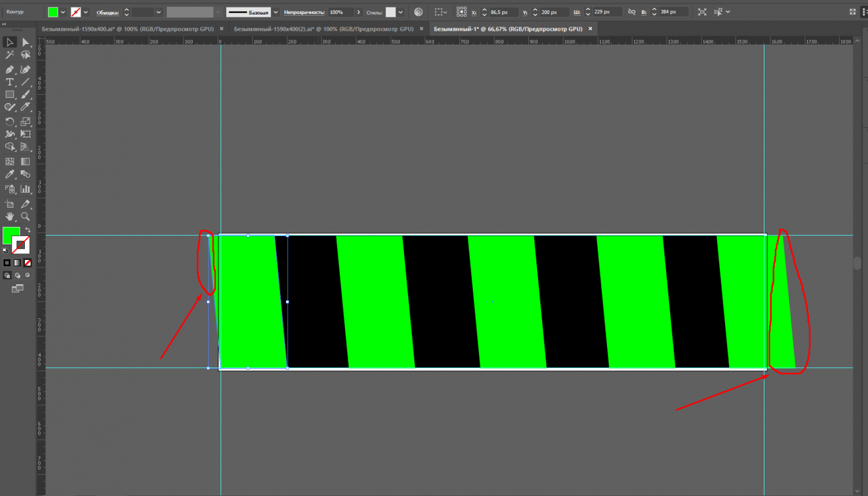Image resolution: width=868 pixels, height=496 pixels.
Task: Click the reference point grid icon
Action: point(461,12)
